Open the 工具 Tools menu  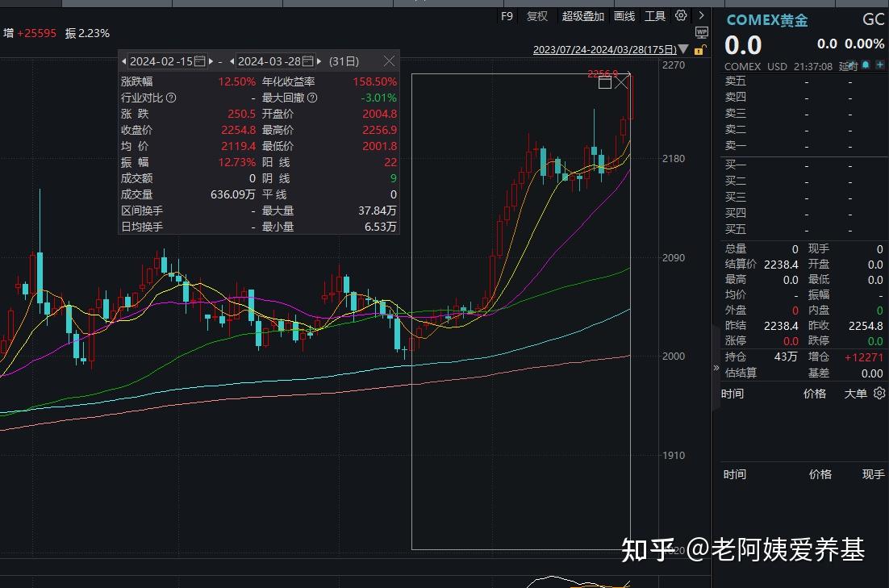point(655,15)
